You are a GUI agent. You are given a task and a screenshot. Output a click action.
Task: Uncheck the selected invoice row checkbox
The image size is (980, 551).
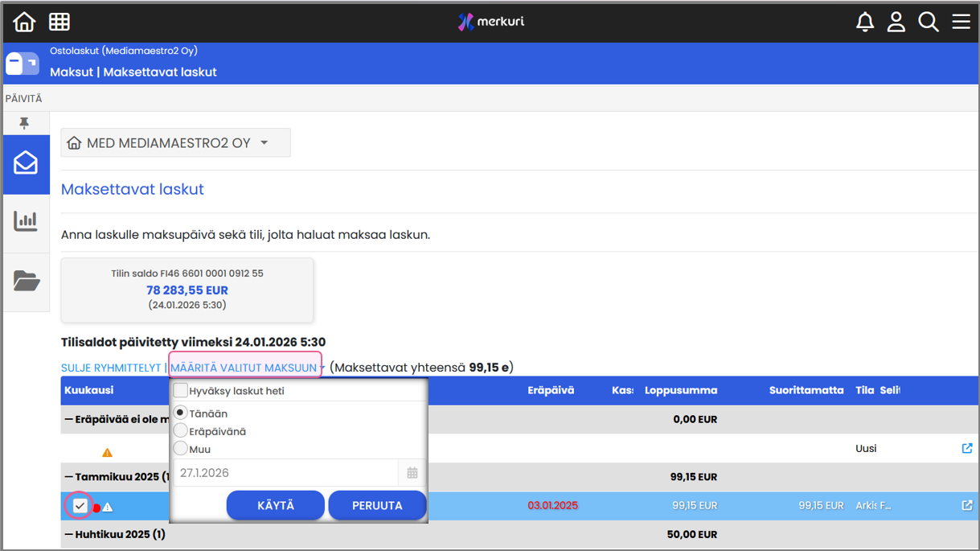click(x=80, y=506)
